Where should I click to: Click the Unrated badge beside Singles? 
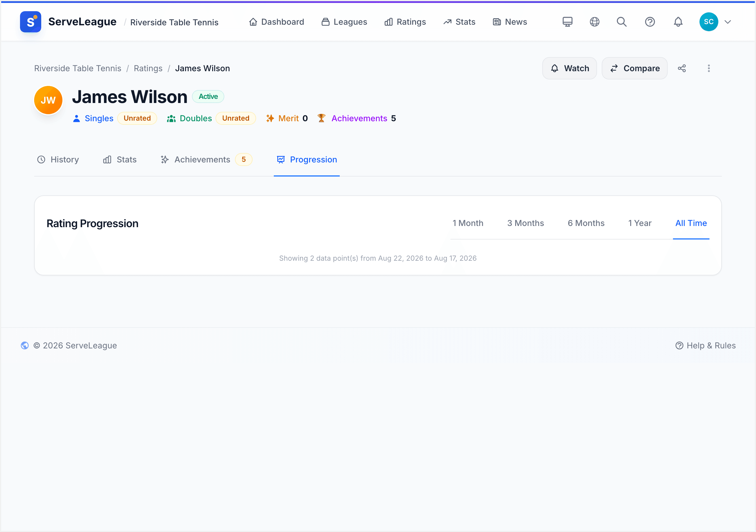(x=137, y=118)
